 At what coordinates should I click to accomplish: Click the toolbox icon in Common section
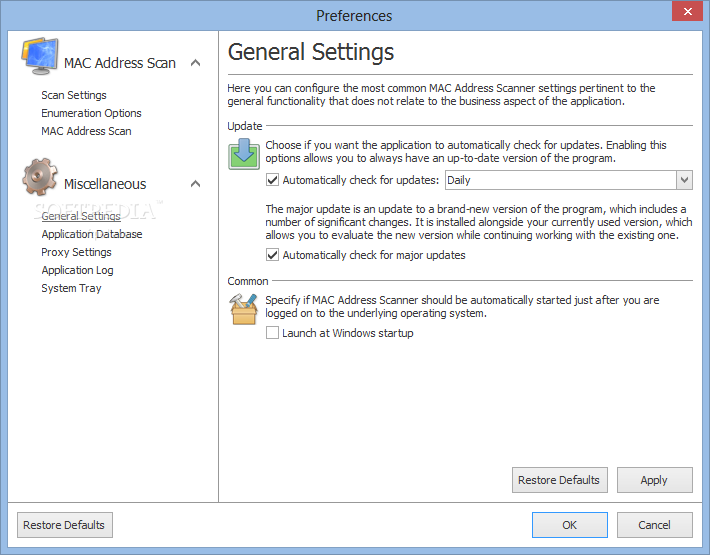pos(244,309)
